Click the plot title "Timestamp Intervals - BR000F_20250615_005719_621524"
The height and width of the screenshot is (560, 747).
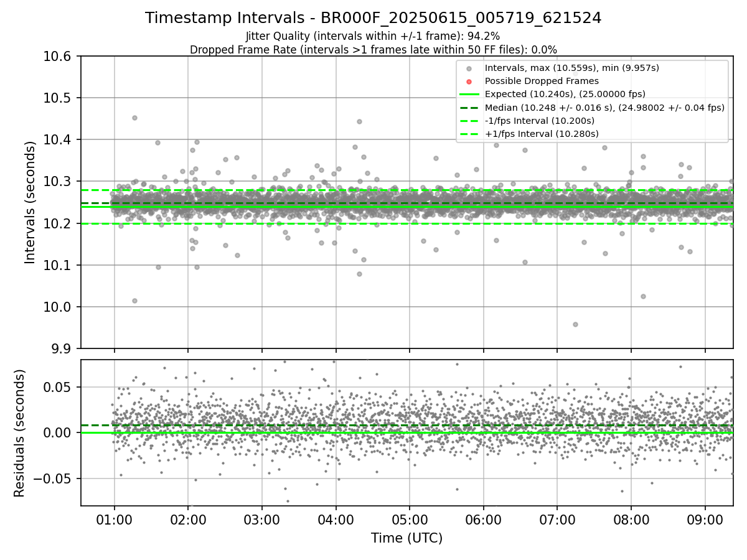[x=373, y=18]
